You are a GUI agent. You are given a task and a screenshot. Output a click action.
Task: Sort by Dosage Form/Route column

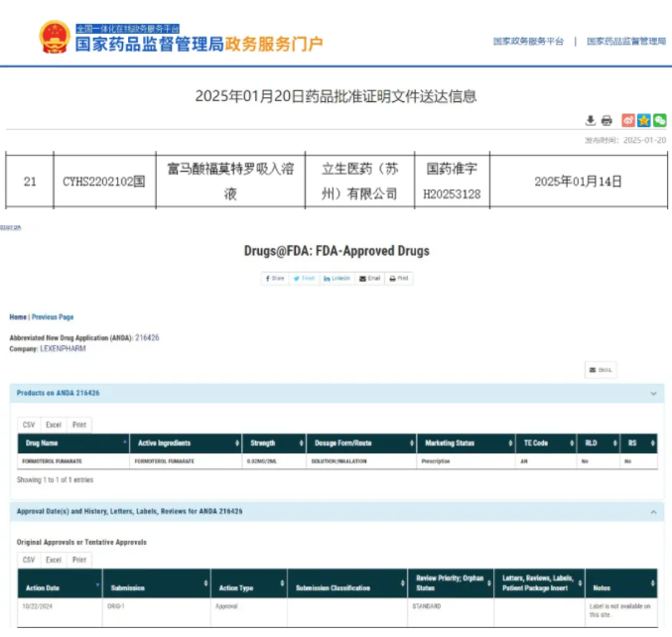point(361,444)
